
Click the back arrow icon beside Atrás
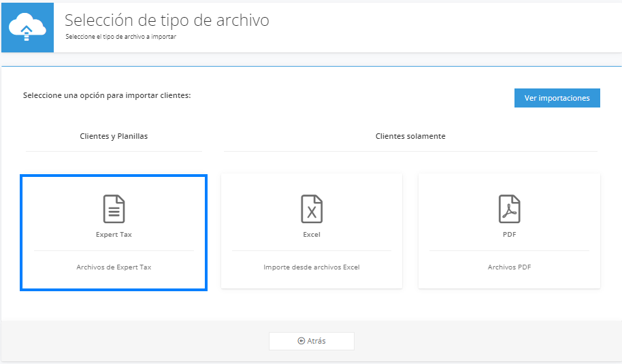301,341
